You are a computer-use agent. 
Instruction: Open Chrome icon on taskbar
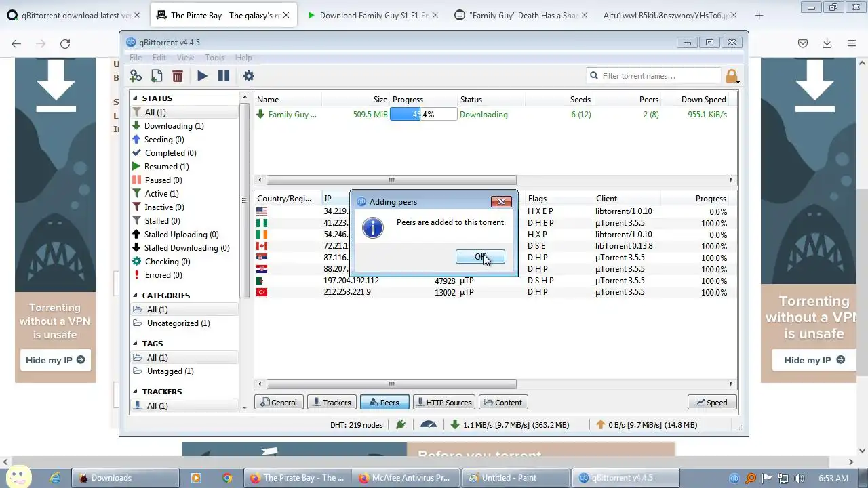point(227,478)
